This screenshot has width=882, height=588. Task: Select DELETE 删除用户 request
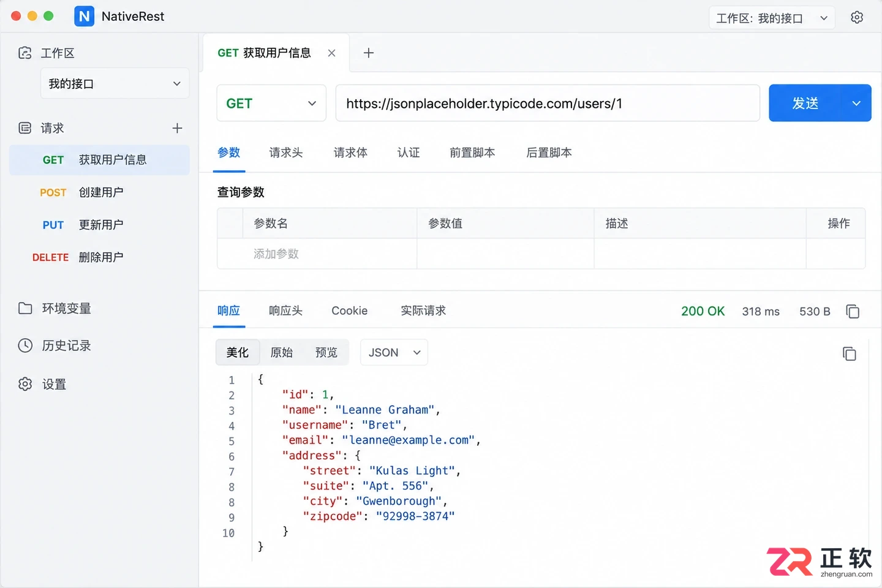99,257
